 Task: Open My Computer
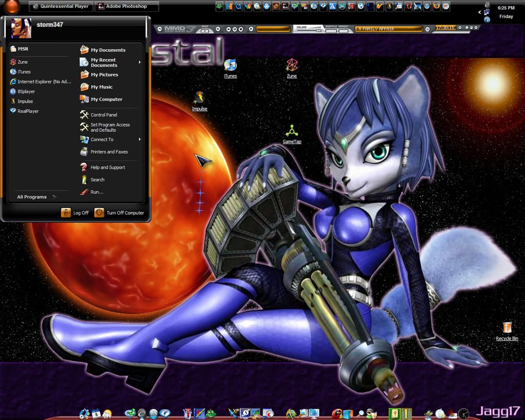[101, 99]
